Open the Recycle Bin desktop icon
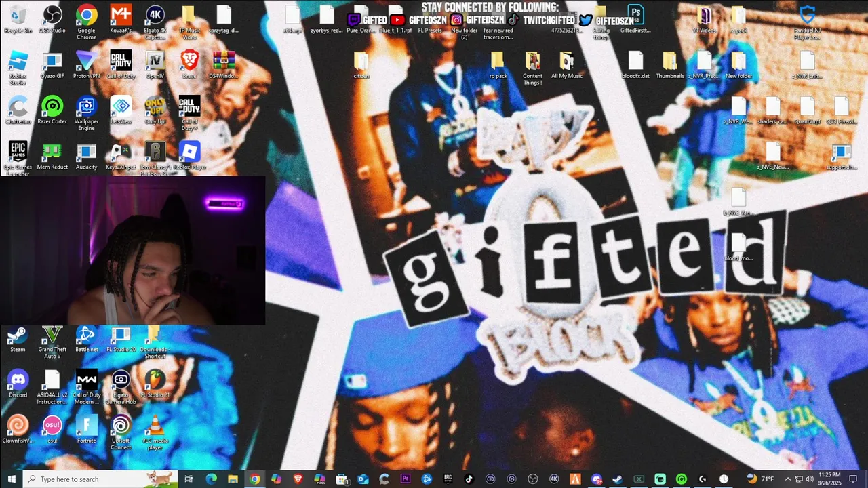 (18, 20)
